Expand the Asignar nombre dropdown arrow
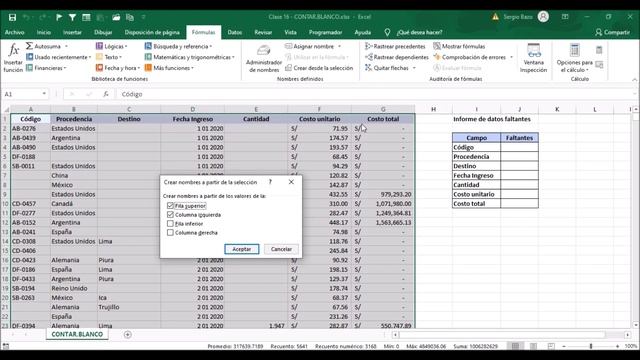This screenshot has width=640, height=360. [x=339, y=46]
